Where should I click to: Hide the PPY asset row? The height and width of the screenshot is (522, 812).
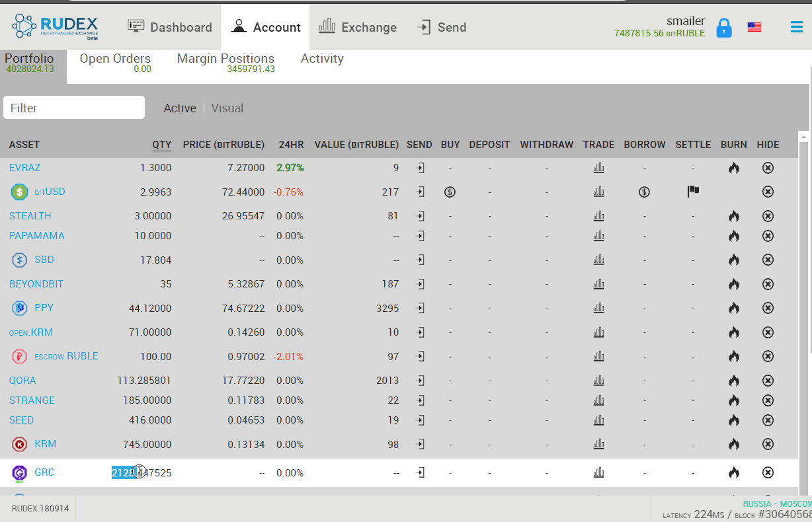click(768, 309)
